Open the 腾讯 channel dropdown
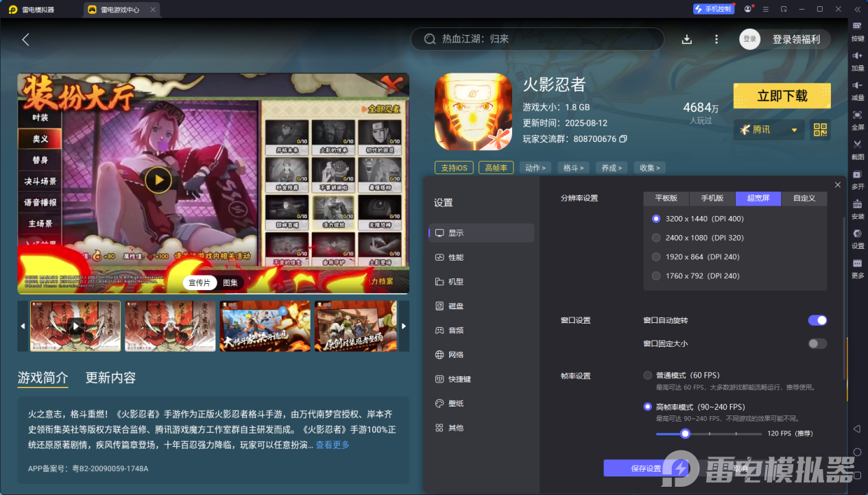The width and height of the screenshot is (868, 495). (768, 130)
